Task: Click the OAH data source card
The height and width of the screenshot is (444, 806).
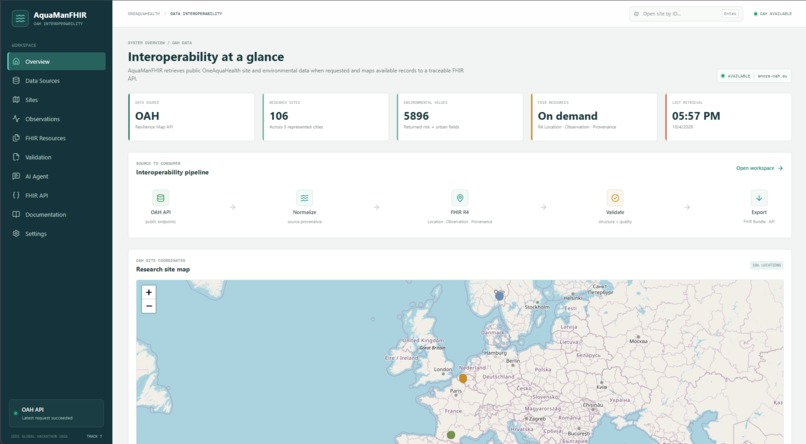Action: point(191,117)
